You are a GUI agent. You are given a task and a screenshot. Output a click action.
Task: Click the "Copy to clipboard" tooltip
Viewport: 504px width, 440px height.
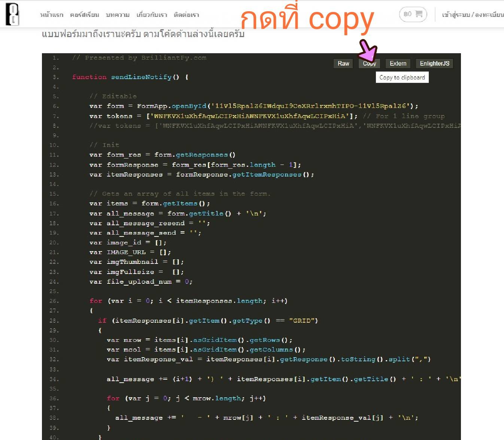[x=402, y=78]
